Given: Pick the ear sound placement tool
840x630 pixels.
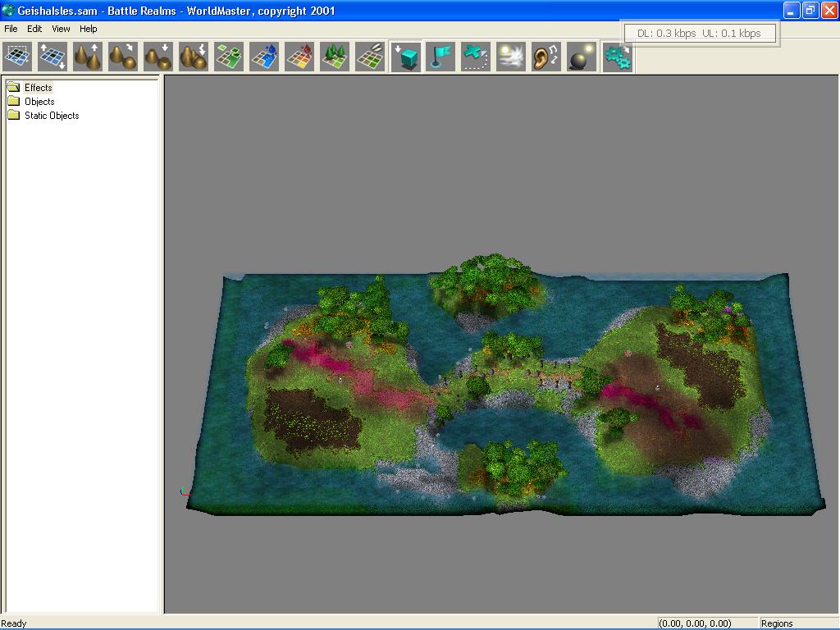Looking at the screenshot, I should tap(546, 57).
